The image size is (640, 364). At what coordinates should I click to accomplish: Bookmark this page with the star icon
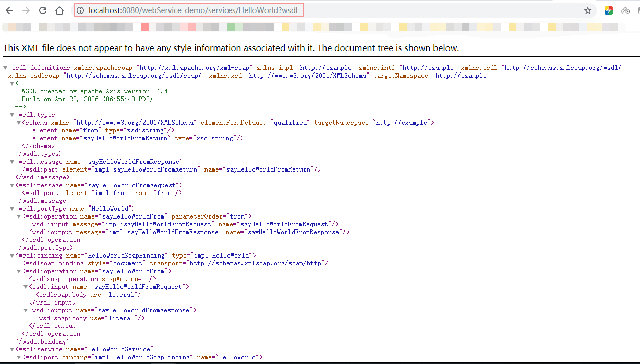588,10
